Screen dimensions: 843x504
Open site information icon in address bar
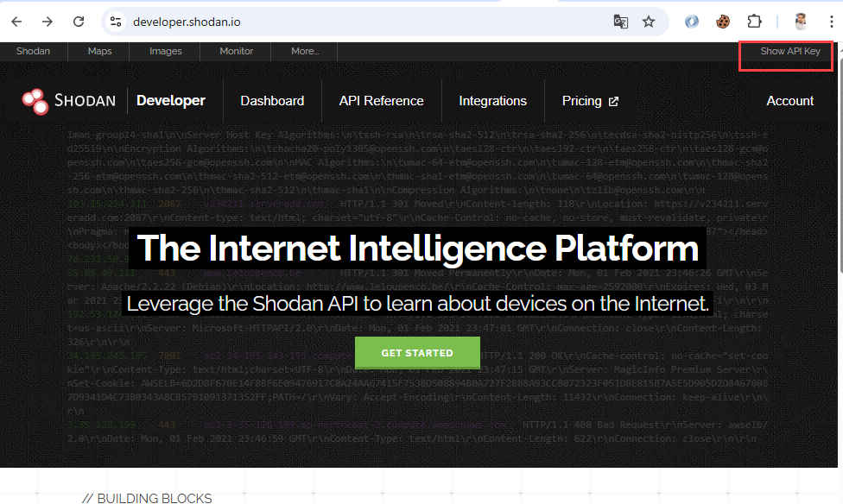[x=116, y=22]
